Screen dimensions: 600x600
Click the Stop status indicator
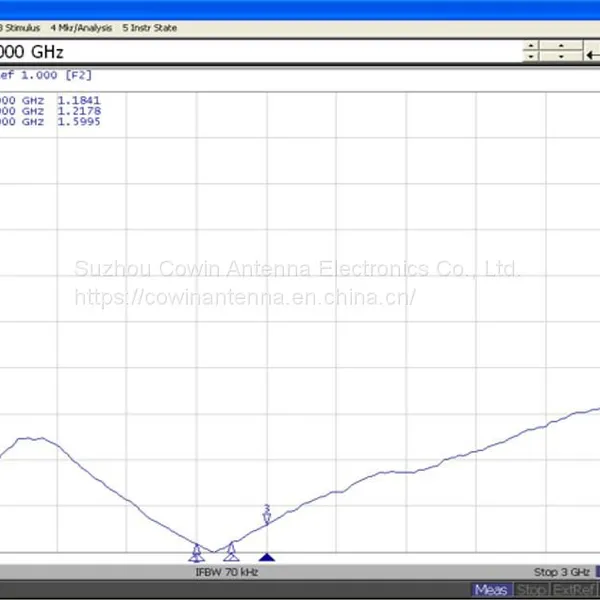pos(530,590)
